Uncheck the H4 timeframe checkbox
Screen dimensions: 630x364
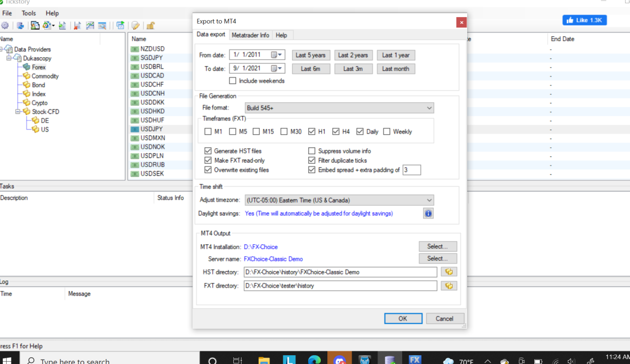pyautogui.click(x=336, y=131)
